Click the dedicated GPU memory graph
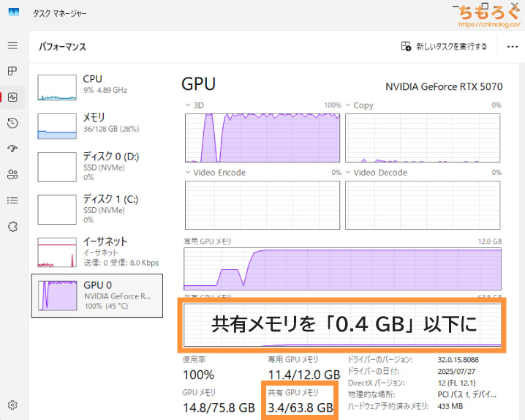The height and width of the screenshot is (420, 525). pyautogui.click(x=342, y=269)
